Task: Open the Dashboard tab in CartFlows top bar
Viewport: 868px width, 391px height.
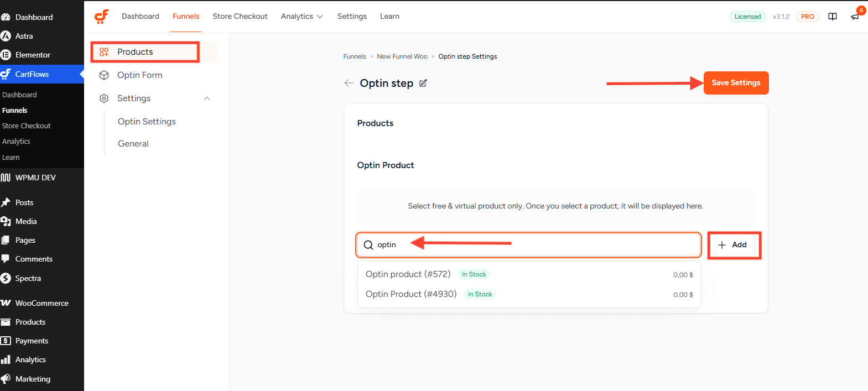Action: click(x=141, y=17)
